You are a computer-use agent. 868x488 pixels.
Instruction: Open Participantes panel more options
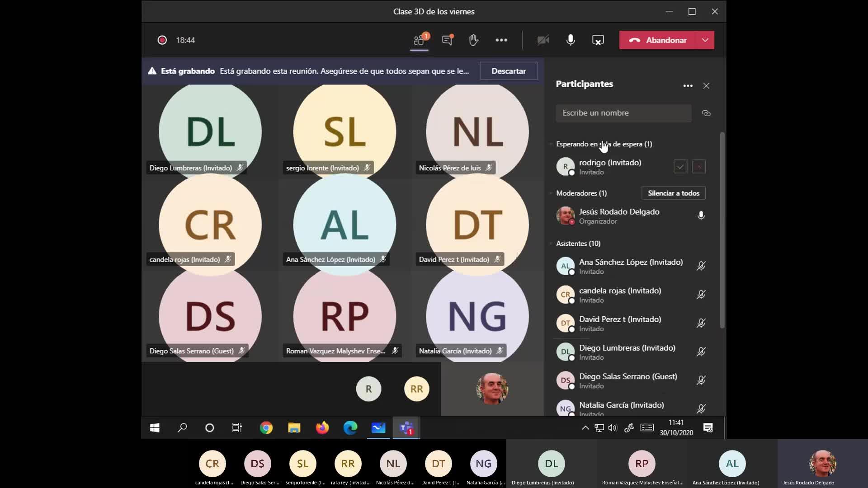pos(688,86)
